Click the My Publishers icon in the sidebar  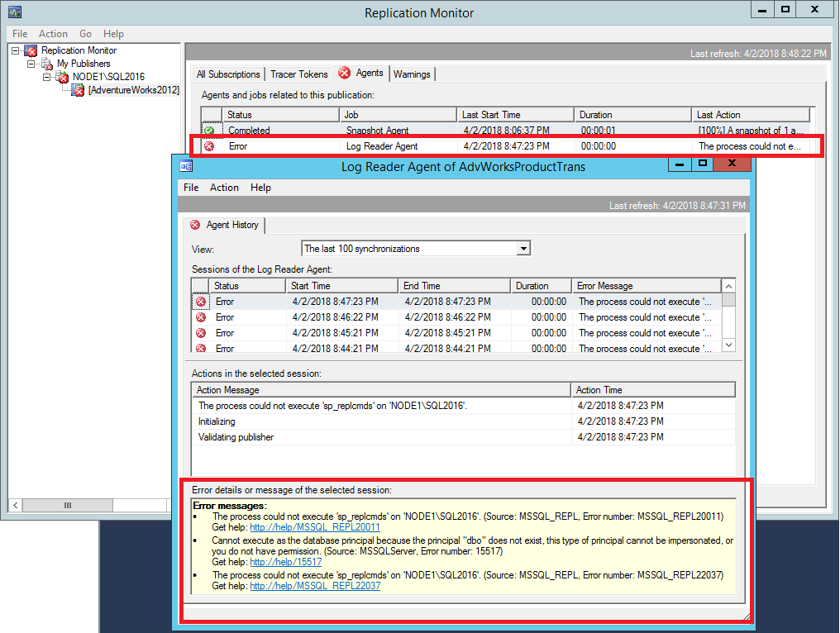pyautogui.click(x=46, y=64)
